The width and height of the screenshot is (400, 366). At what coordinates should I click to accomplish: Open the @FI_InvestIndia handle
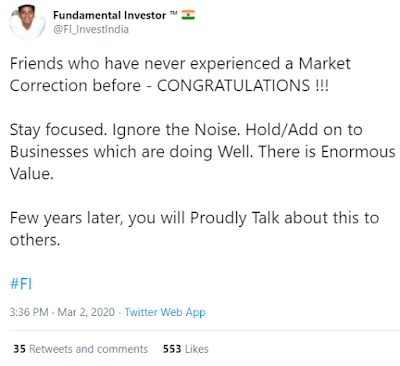coord(91,30)
